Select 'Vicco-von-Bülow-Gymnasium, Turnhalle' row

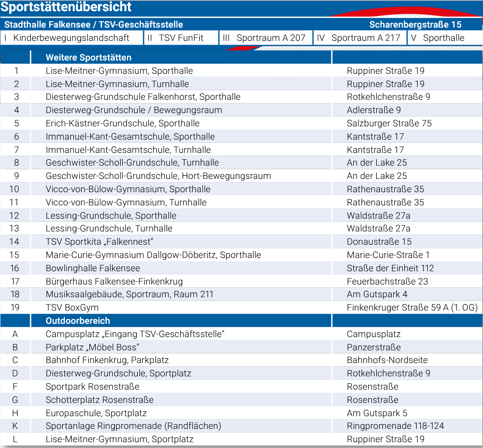(241, 202)
